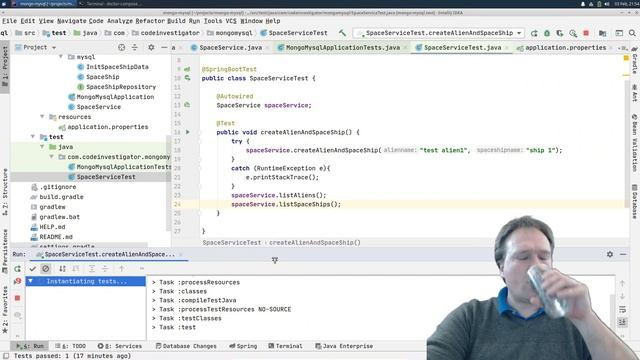Click the red Stop button in top toolbar
Screen dimensions: 640x360
coord(586,33)
